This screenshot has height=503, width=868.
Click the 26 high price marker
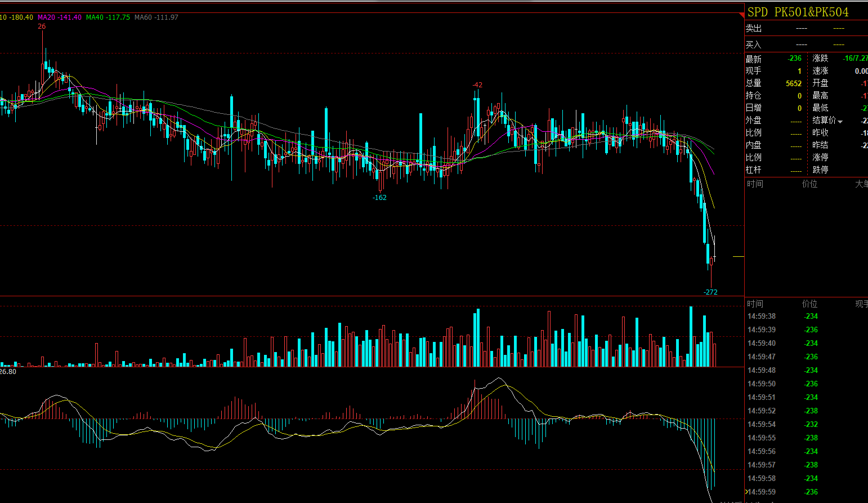coord(42,26)
